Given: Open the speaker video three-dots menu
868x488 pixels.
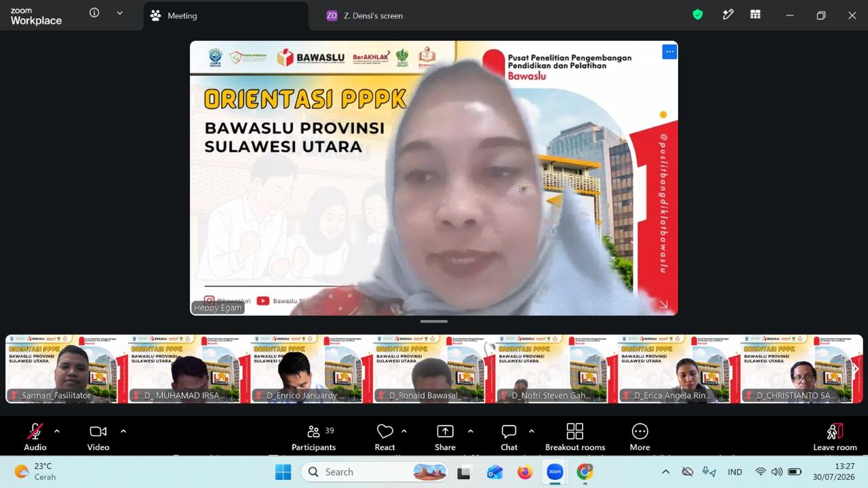Looking at the screenshot, I should pos(669,52).
